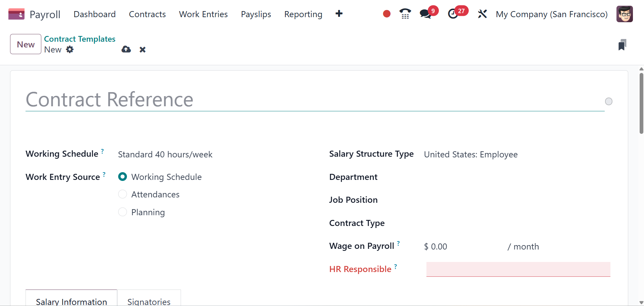Open the VoIP phone dialer icon

(x=405, y=14)
